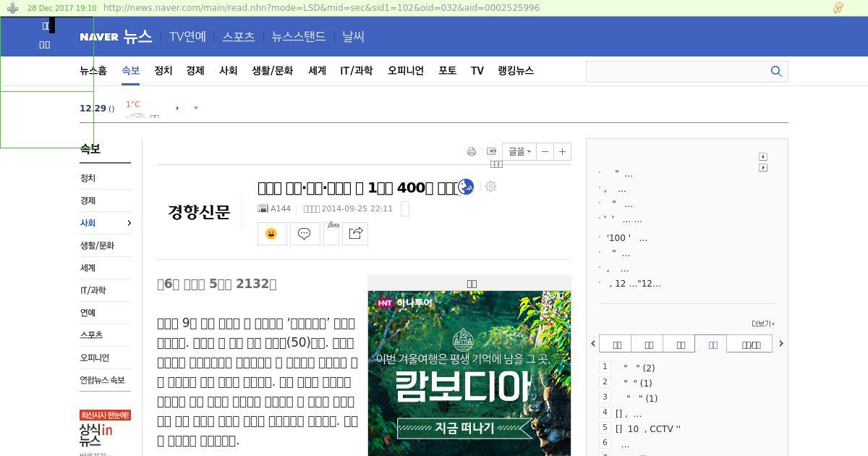Click previous headline arrow in right panel
868x456 pixels.
pyautogui.click(x=763, y=157)
